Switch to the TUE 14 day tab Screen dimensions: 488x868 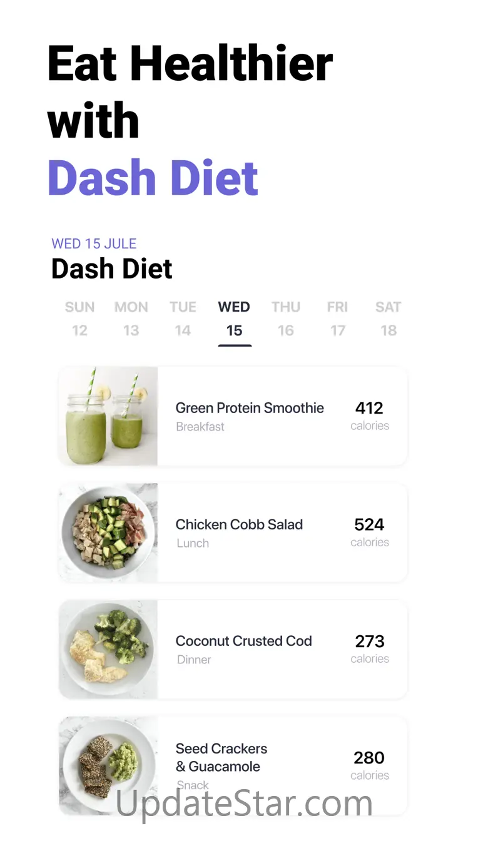[183, 319]
